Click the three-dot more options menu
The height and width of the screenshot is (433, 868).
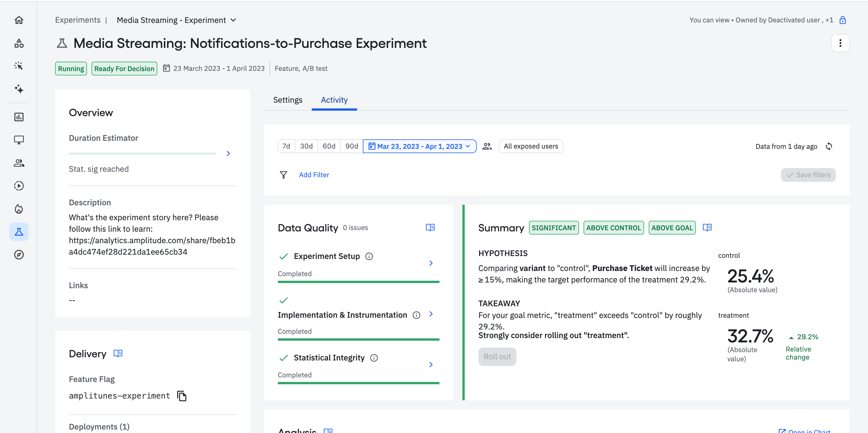(840, 43)
